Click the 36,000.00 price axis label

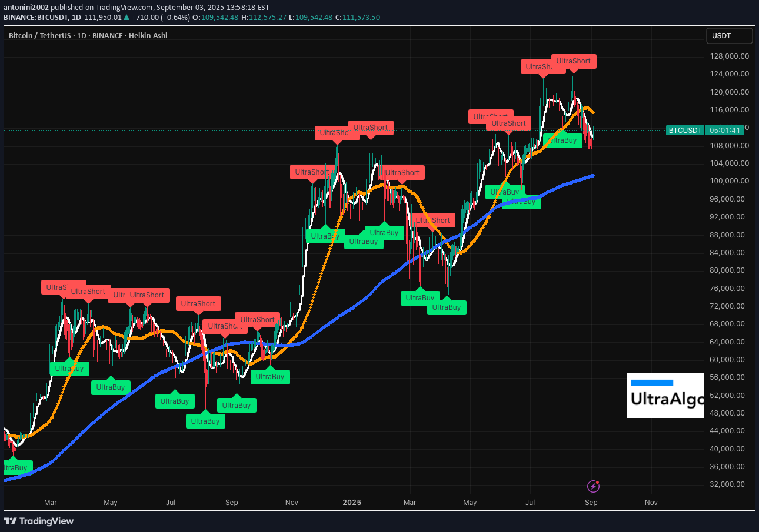728,467
